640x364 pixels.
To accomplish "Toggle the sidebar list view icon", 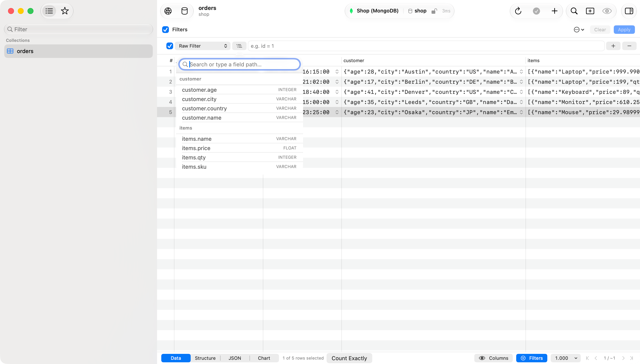I will (x=49, y=11).
